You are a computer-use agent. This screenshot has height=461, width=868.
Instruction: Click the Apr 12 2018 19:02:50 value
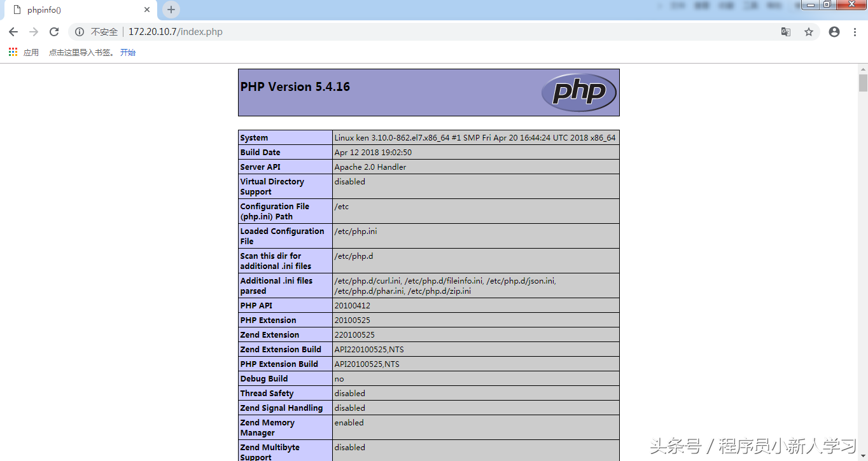pos(373,153)
